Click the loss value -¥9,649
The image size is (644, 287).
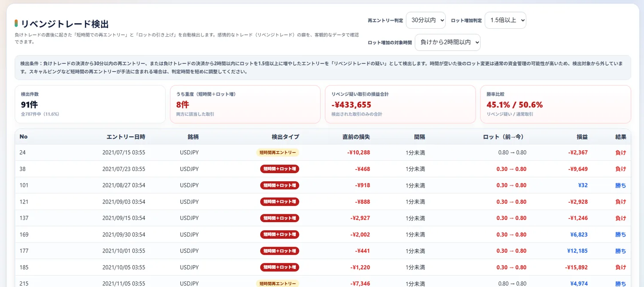578,169
